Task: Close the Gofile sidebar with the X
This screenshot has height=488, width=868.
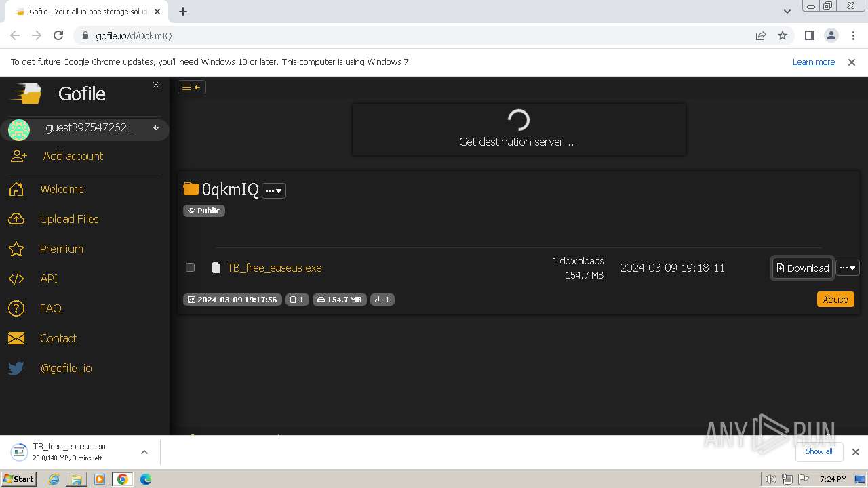Action: click(156, 85)
